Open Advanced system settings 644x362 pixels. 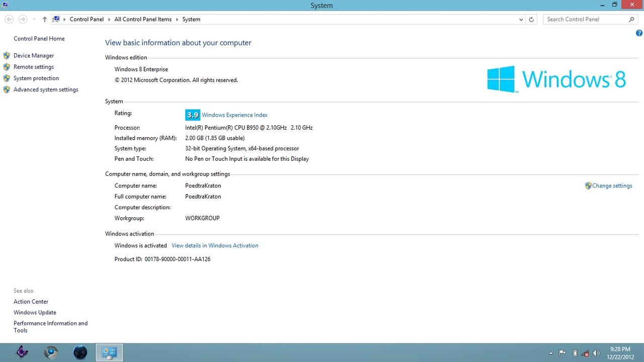(x=46, y=89)
